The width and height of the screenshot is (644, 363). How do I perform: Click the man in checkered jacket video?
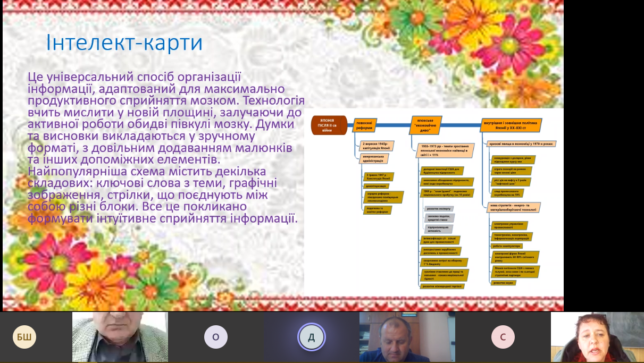click(x=120, y=336)
